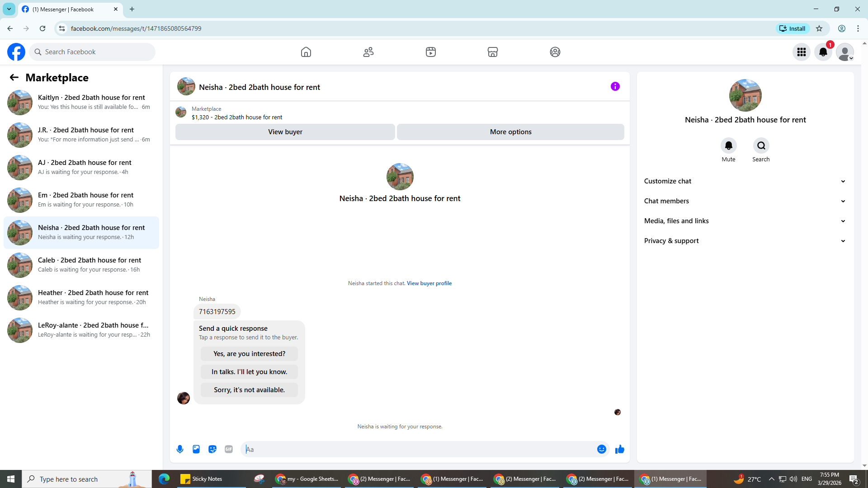Click the Search Facebook box
Viewport: 868px width, 488px height.
[92, 52]
